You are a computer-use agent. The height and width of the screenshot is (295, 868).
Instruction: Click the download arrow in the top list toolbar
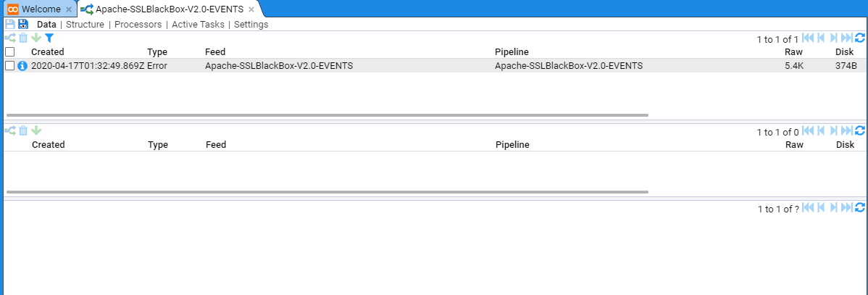pos(36,38)
